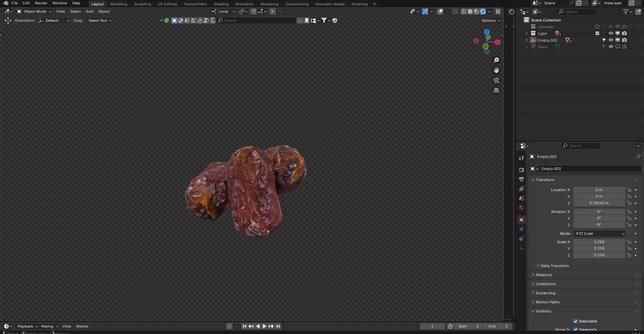Open the Scene properties tab
Screen dimensions: 644x334
521,198
